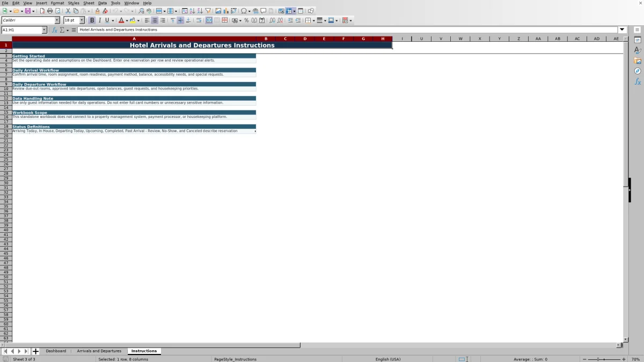The width and height of the screenshot is (644, 362).
Task: Click the Save document icon
Action: click(x=27, y=11)
